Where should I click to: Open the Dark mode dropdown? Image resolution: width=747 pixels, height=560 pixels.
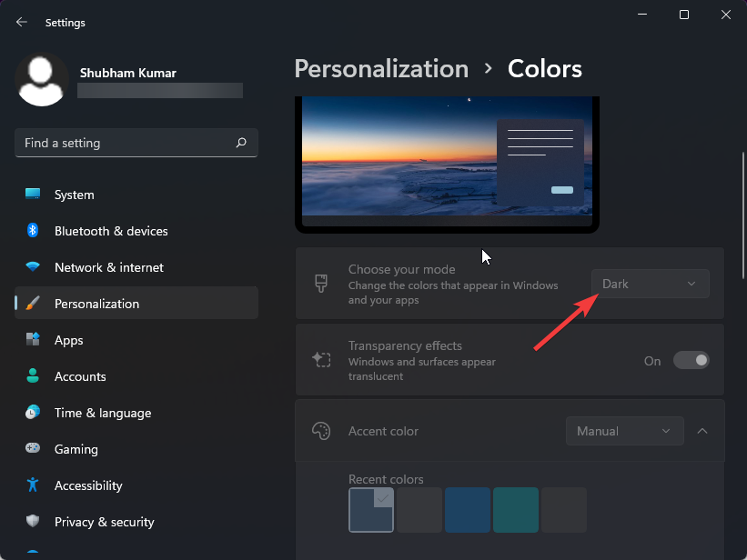(x=651, y=284)
